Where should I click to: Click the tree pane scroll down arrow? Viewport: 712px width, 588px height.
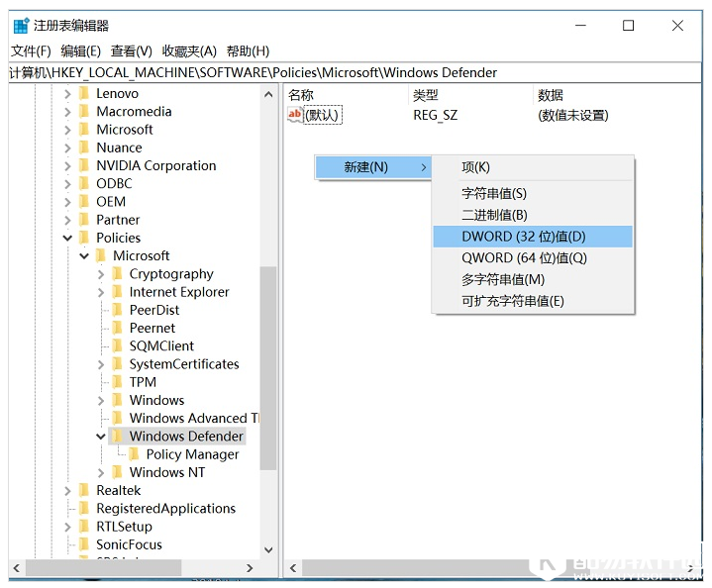268,549
